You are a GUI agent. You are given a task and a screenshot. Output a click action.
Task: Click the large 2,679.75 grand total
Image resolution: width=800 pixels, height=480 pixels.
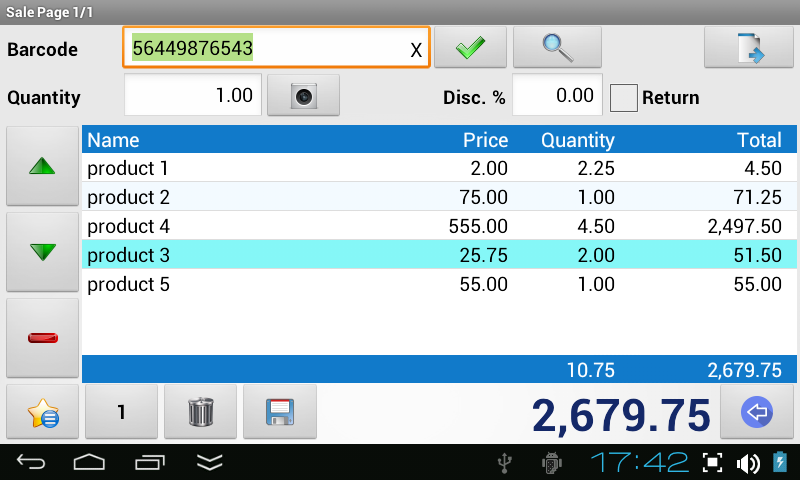pos(621,415)
